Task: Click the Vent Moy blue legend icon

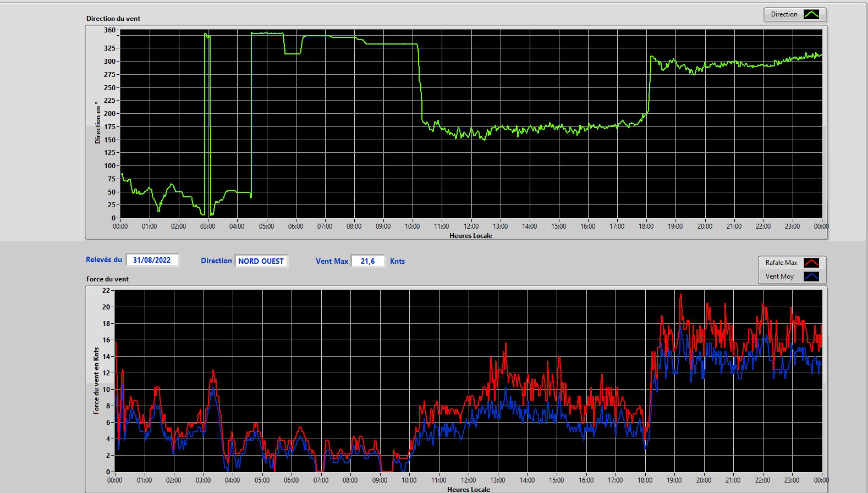Action: [x=811, y=276]
